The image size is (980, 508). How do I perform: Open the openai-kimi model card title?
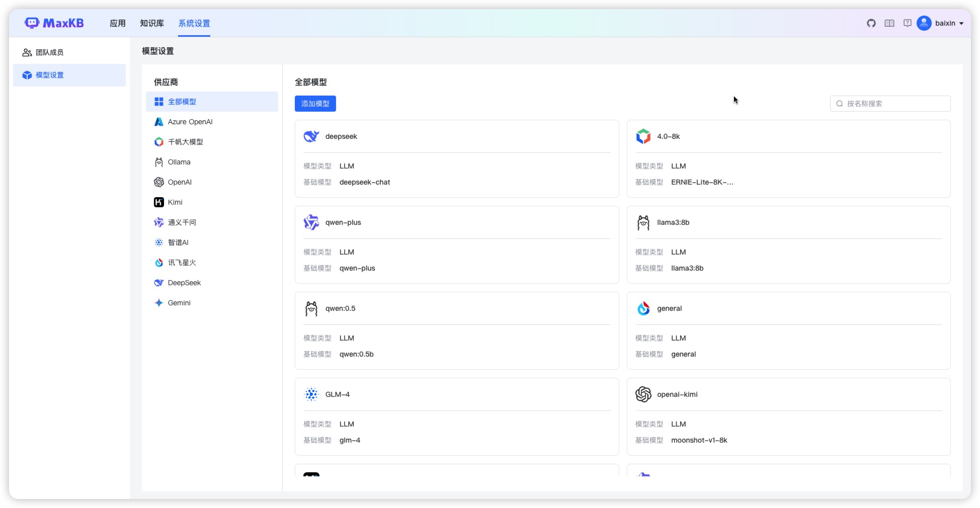[x=677, y=394]
